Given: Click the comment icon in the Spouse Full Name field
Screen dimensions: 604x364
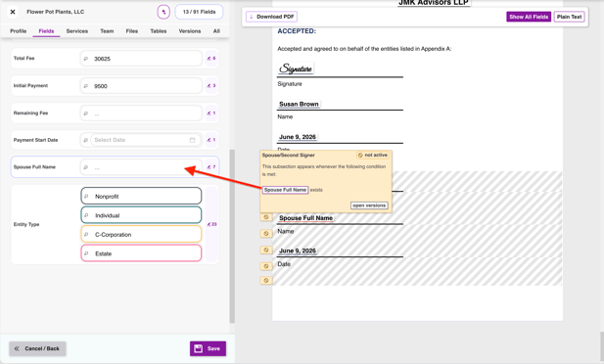Looking at the screenshot, I should 86,167.
